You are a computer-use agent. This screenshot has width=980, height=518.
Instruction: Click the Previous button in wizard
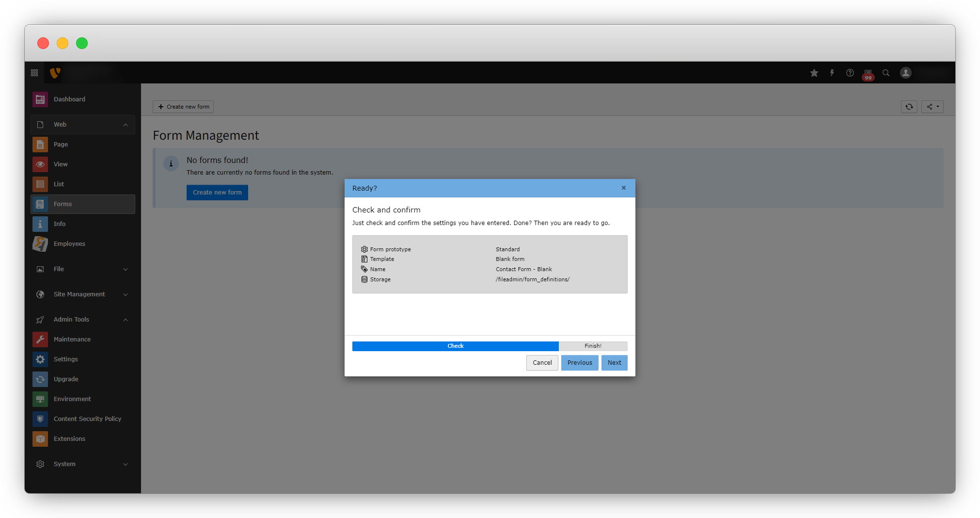click(x=580, y=363)
